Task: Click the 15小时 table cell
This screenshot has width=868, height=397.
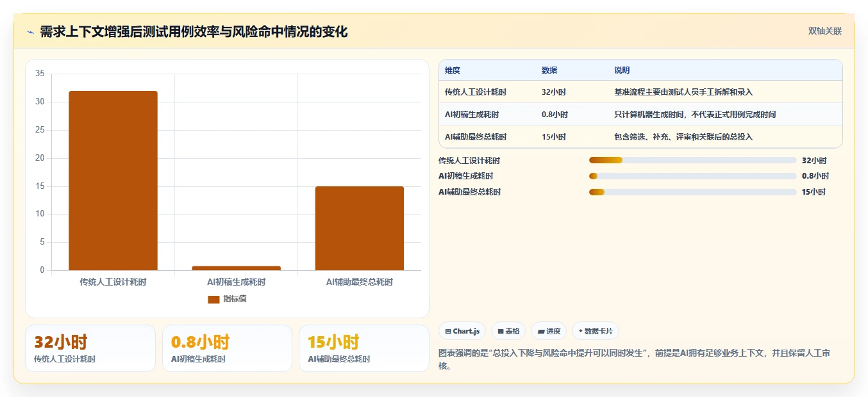Action: tap(554, 137)
